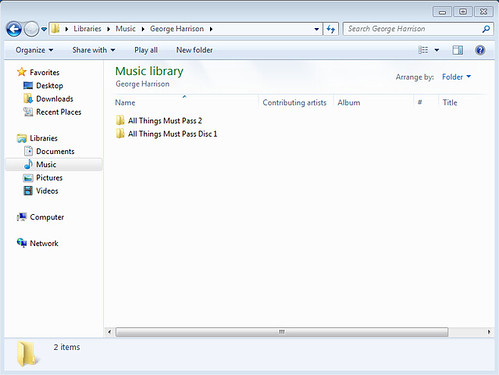Open the Share with menu
The image size is (499, 375).
tap(94, 50)
